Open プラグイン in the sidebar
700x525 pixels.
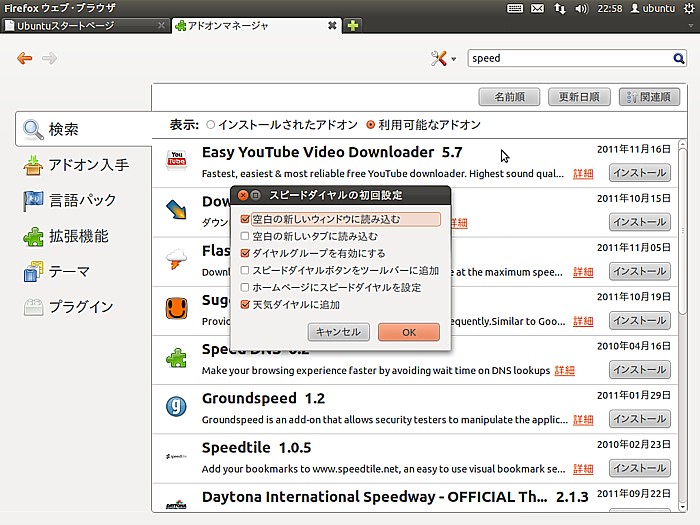click(x=68, y=307)
